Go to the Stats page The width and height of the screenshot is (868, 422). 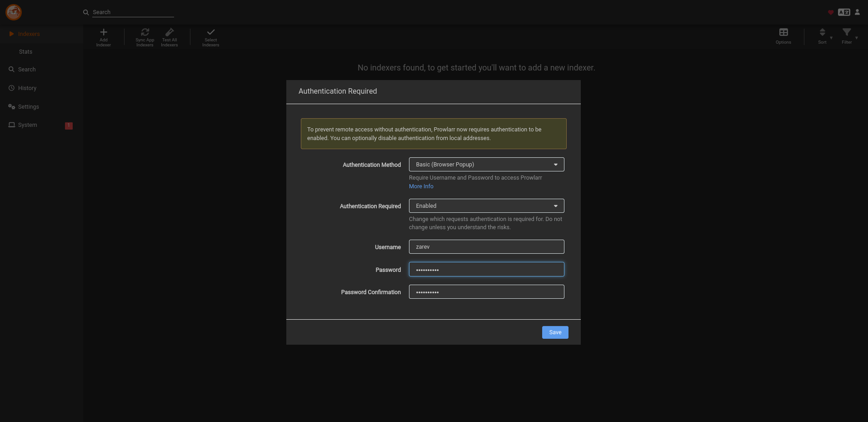coord(25,51)
